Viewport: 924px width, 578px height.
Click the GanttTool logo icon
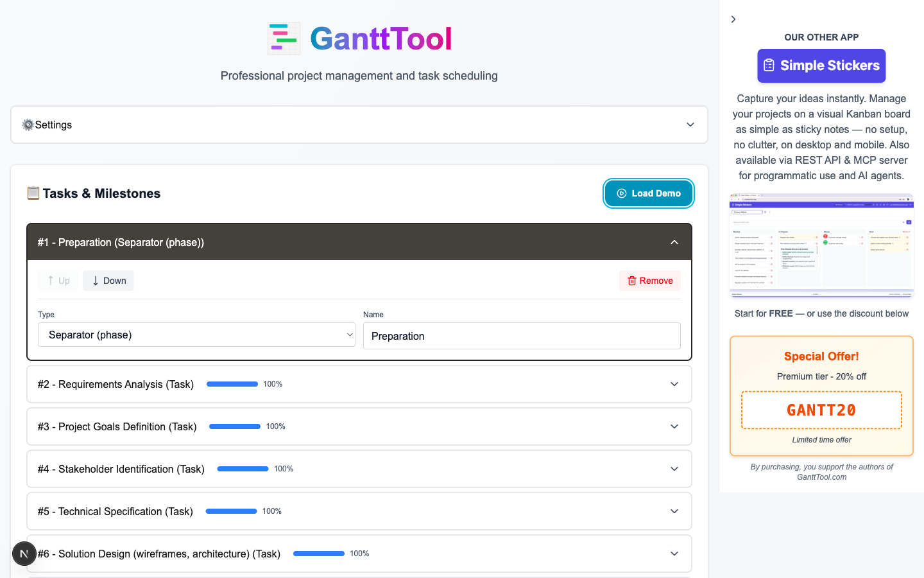tap(284, 39)
